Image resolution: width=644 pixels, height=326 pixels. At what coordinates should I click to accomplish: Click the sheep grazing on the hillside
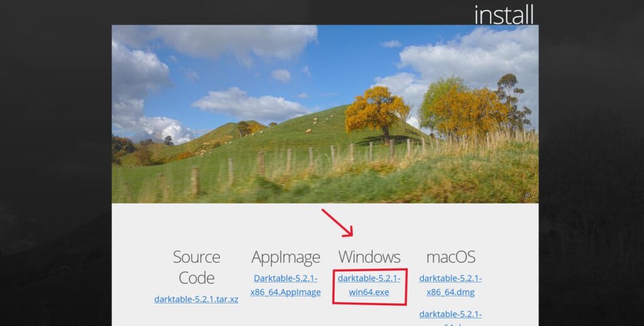point(308,131)
